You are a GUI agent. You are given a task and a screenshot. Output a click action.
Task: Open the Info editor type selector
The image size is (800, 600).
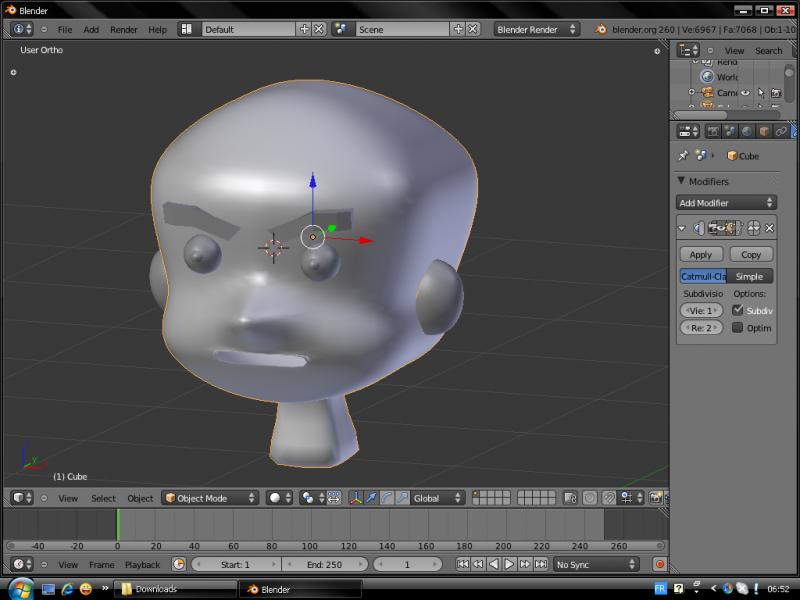[22, 29]
